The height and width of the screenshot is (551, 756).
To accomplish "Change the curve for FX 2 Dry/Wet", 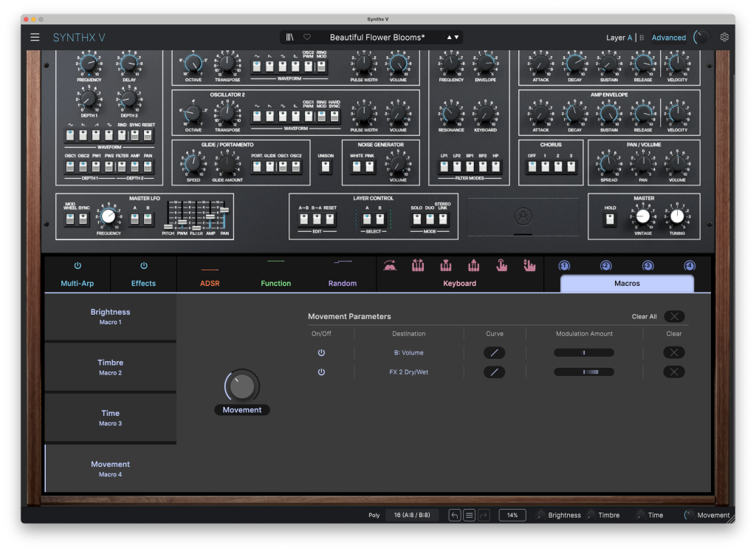I will [x=494, y=372].
